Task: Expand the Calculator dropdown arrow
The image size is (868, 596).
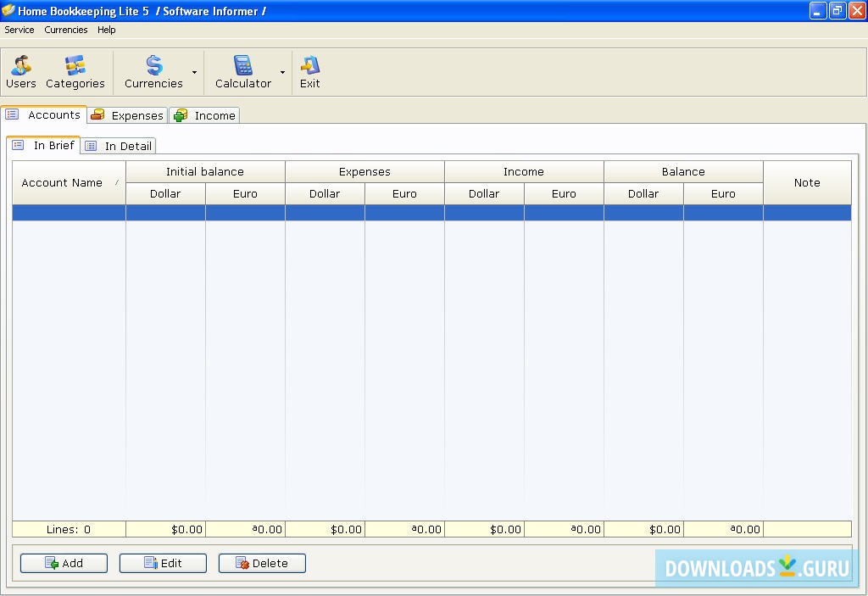Action: pyautogui.click(x=282, y=73)
